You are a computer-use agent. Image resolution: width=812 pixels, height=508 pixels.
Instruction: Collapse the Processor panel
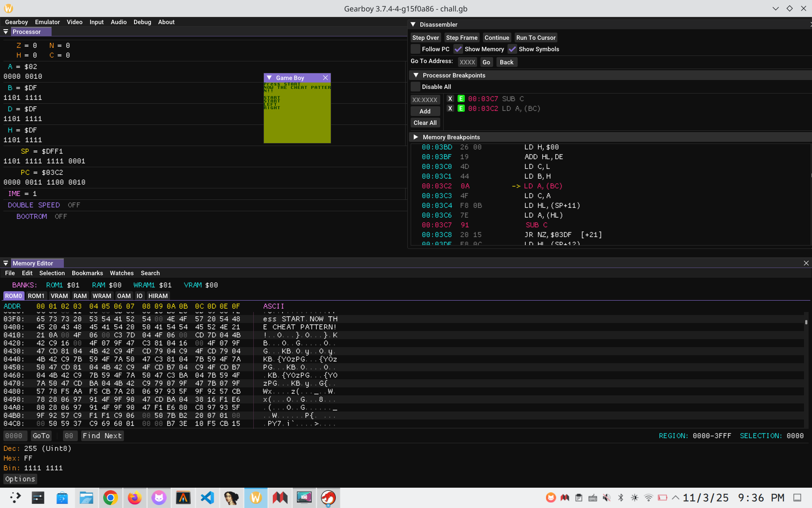pos(6,32)
